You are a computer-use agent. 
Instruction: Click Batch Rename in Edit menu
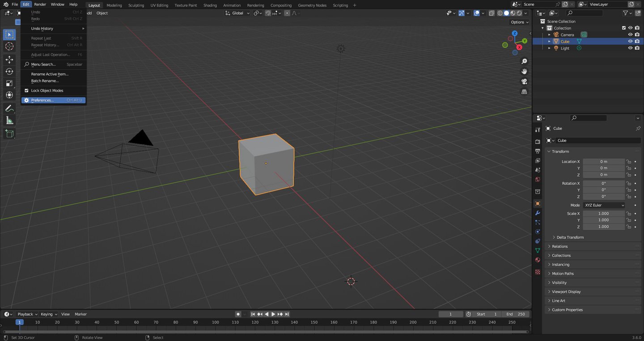tap(45, 81)
